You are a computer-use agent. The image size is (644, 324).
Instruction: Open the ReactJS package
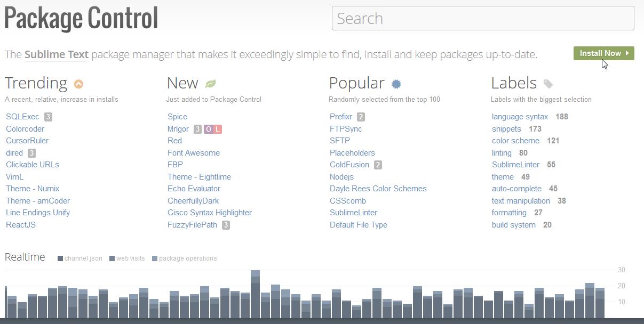click(21, 225)
